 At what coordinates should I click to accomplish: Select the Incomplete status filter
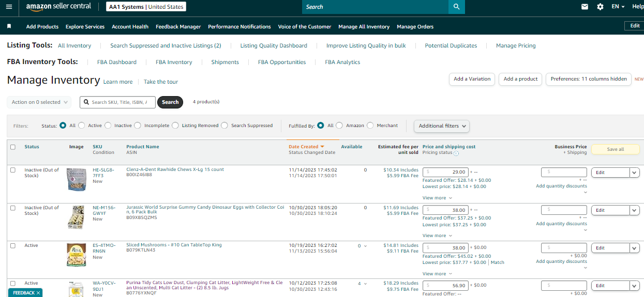pos(138,126)
